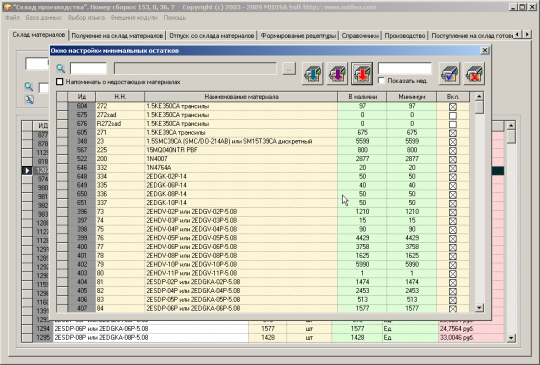Click the blue down-arrow warehouse icon
The width and height of the screenshot is (540, 365).
(312, 73)
